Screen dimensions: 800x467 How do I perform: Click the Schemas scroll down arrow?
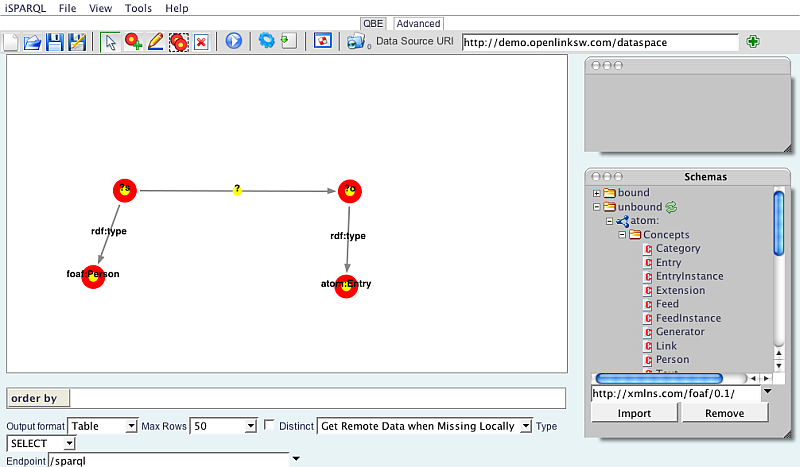click(x=779, y=365)
